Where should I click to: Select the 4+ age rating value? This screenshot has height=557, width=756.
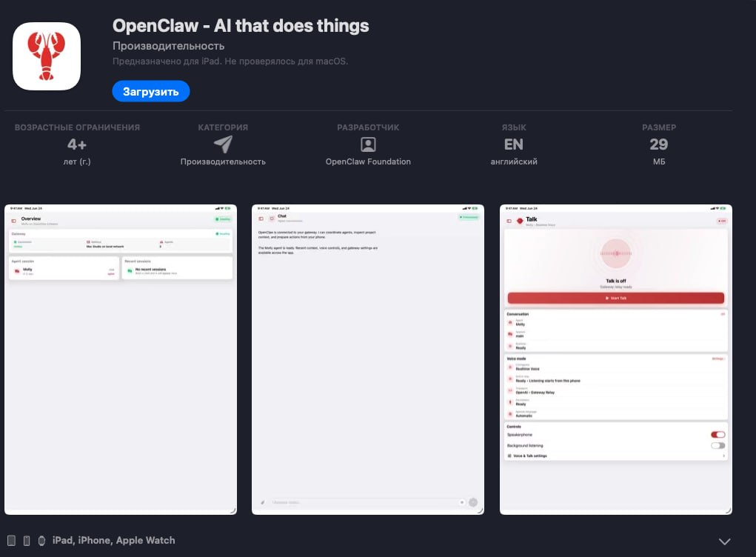tap(77, 144)
